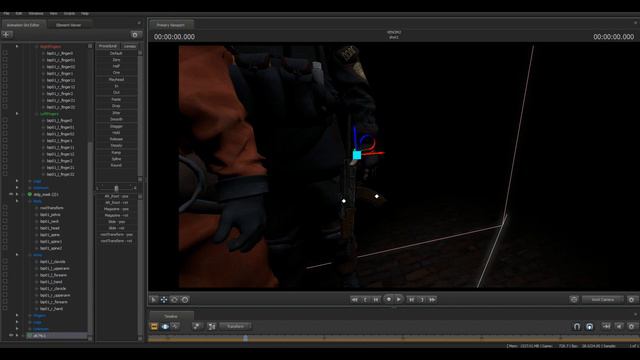This screenshot has width=640, height=360.
Task: Open the viewport gear settings
Action: pos(631,300)
